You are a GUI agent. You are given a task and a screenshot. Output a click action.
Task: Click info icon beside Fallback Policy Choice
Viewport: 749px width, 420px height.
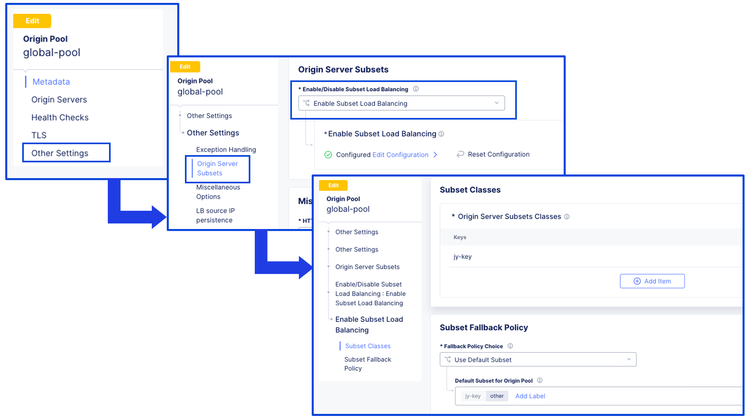click(510, 346)
